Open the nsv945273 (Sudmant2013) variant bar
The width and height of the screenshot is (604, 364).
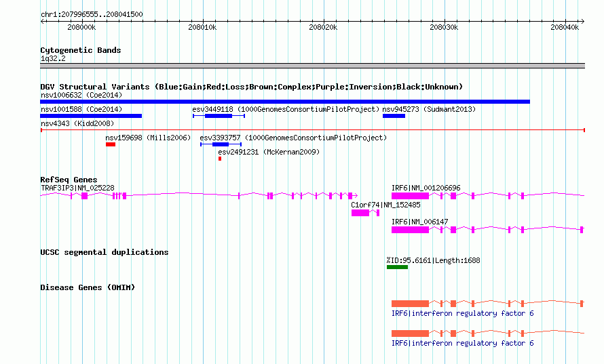pyautogui.click(x=394, y=116)
